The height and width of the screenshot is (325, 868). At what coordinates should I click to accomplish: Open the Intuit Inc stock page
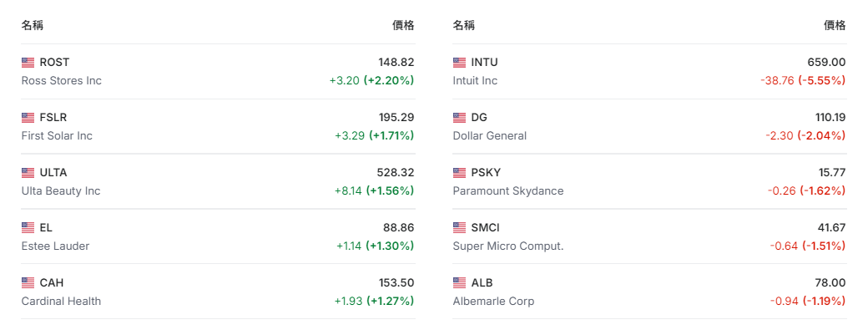(x=475, y=80)
